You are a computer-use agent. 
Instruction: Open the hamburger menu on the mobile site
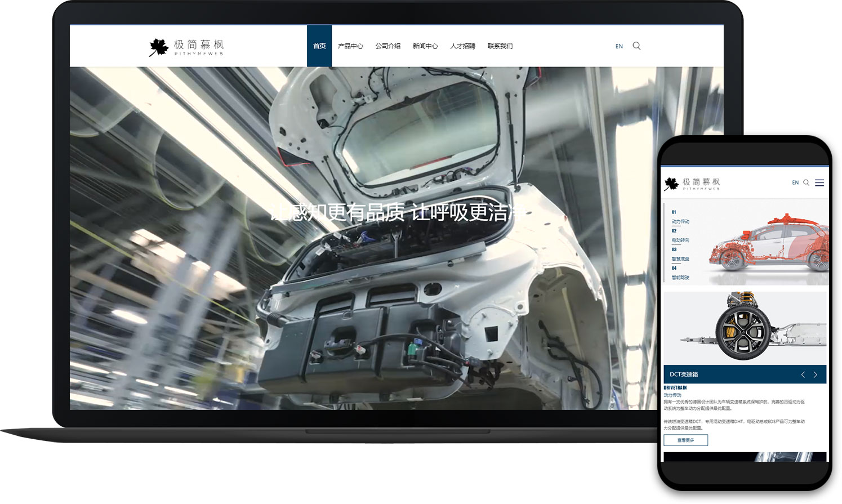[x=819, y=182]
